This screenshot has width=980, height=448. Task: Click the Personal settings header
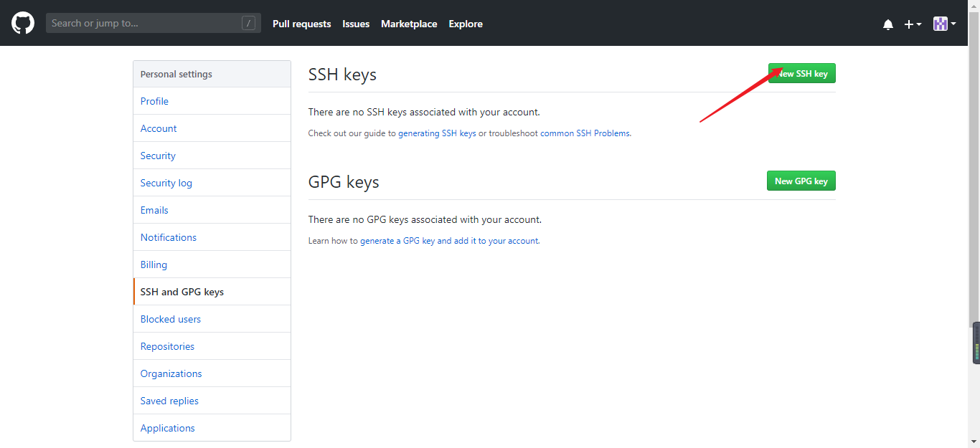click(212, 74)
